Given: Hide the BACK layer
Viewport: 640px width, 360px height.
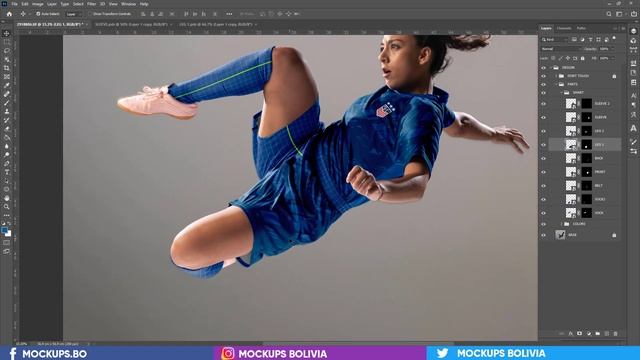Looking at the screenshot, I should pos(543,158).
